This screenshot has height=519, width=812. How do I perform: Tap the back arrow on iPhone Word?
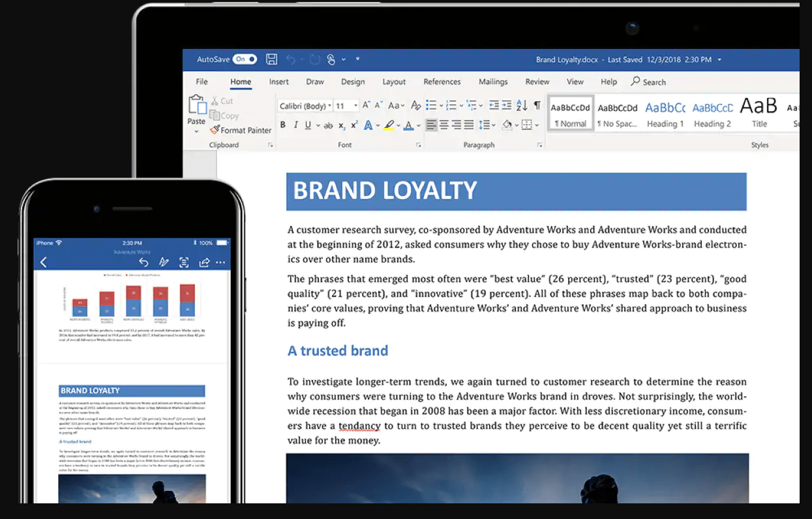[x=44, y=262]
